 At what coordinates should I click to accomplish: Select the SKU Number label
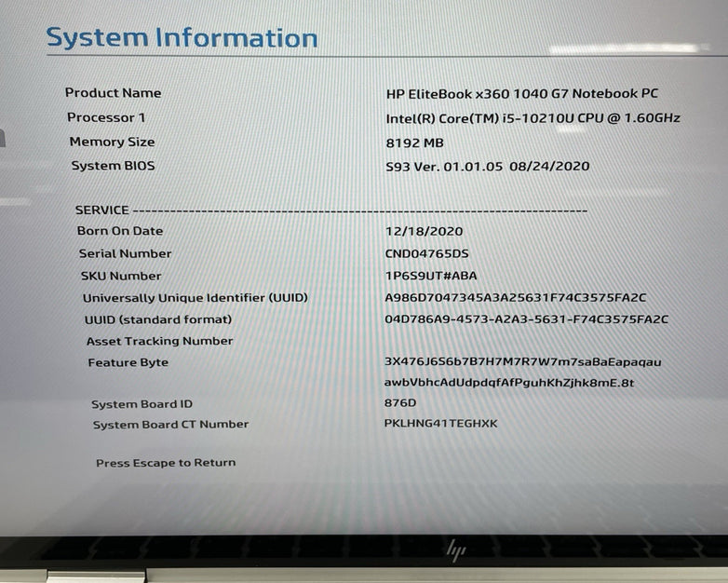(121, 276)
